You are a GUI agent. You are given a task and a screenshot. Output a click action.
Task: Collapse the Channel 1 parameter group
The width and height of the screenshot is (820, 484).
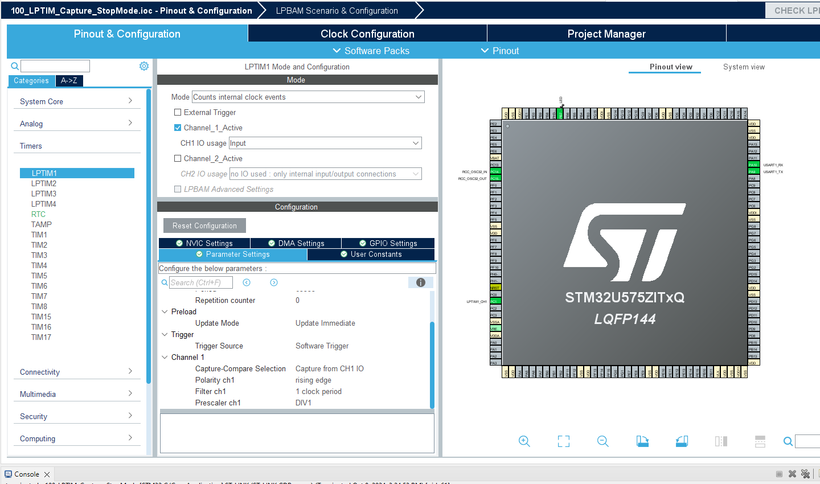click(165, 358)
